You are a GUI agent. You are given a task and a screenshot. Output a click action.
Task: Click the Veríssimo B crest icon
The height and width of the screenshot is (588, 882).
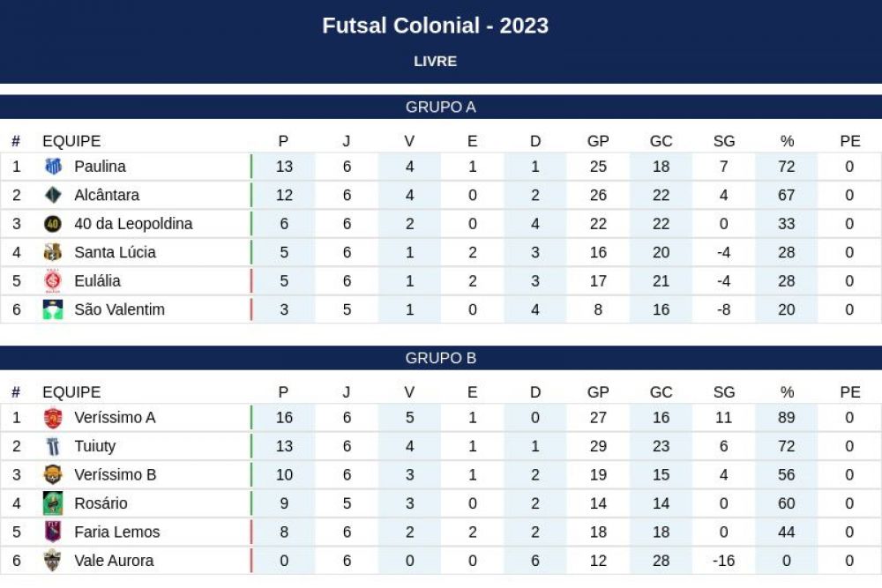coord(53,475)
